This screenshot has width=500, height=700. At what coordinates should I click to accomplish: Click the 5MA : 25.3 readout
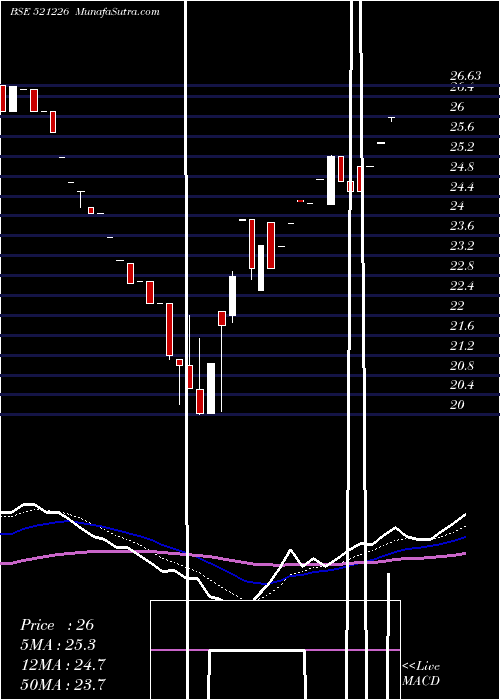pyautogui.click(x=58, y=645)
